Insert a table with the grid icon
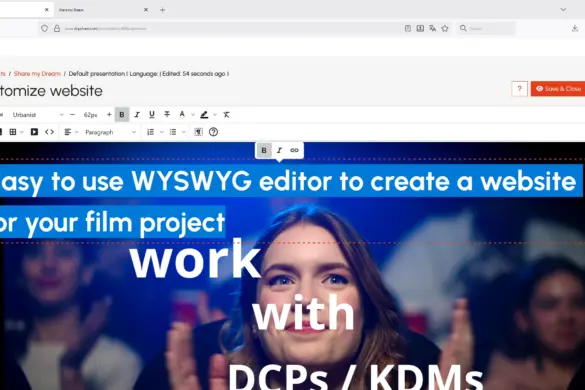Image resolution: width=585 pixels, height=390 pixels. 13,132
